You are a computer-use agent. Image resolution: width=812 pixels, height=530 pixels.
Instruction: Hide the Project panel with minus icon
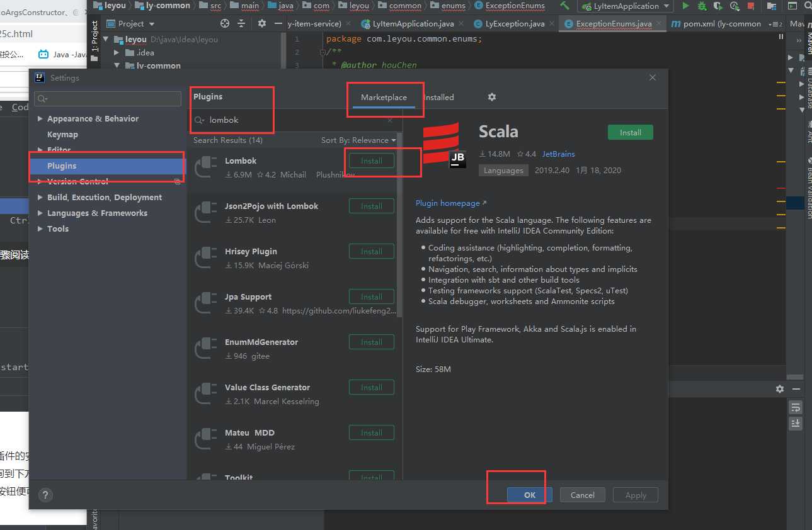click(279, 23)
